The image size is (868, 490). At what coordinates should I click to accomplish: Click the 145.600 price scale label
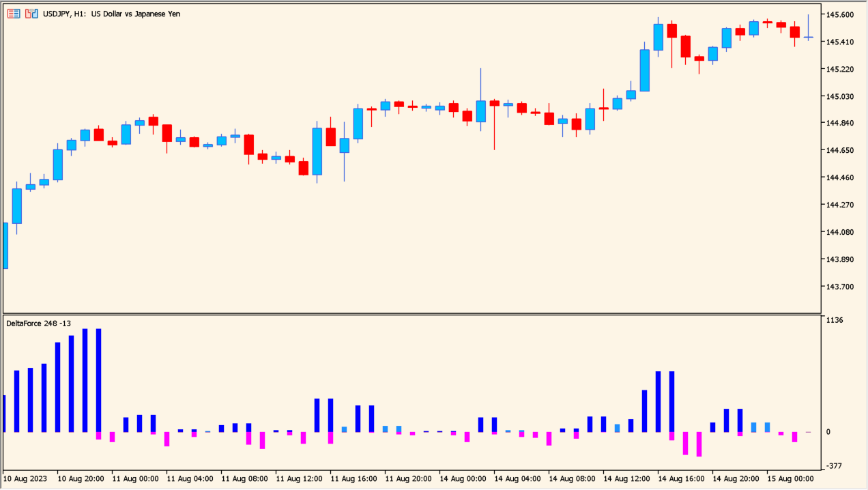(x=839, y=15)
